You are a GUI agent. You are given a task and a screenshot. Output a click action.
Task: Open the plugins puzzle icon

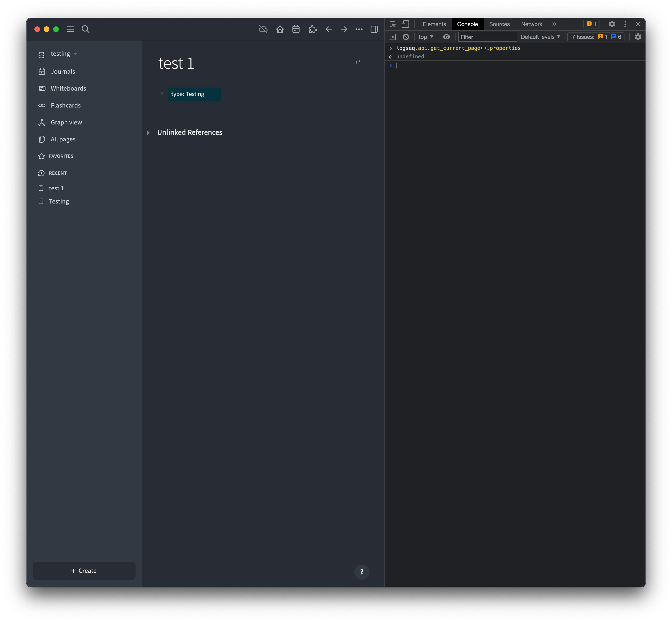coord(312,29)
